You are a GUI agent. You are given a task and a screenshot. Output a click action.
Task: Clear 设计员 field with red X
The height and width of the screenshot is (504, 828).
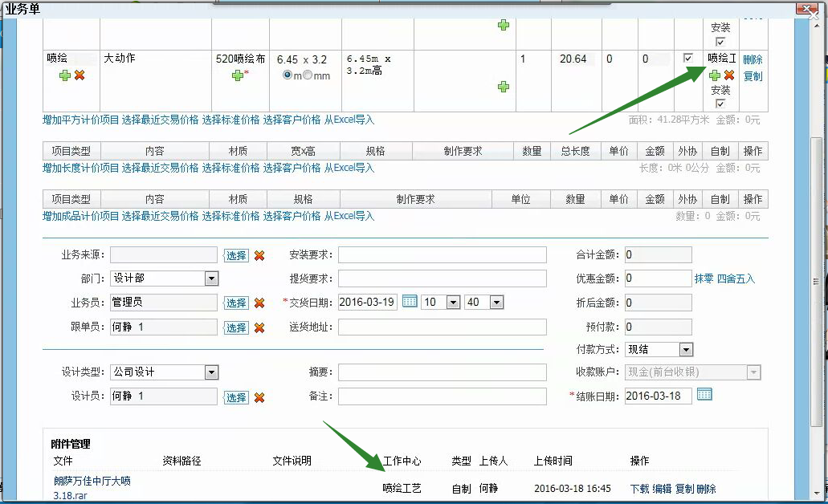(259, 397)
